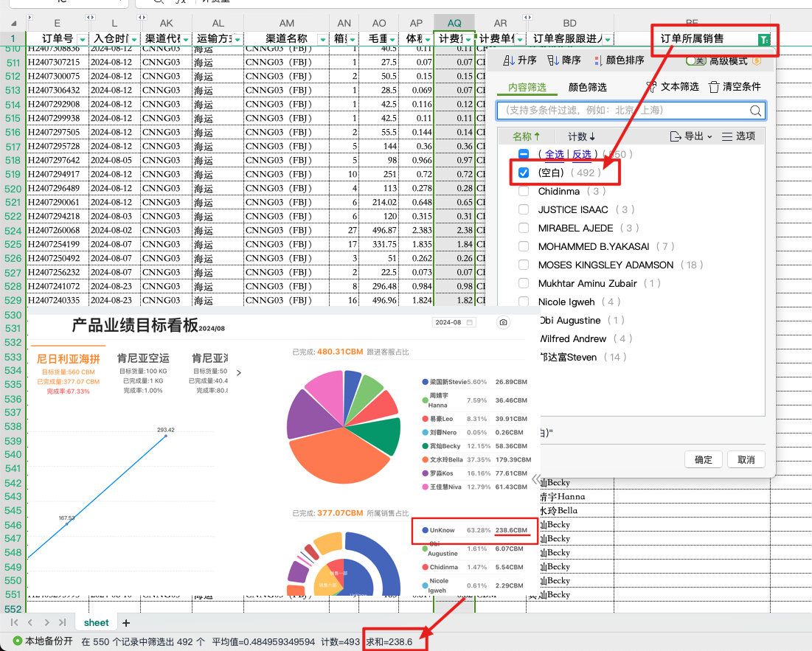Switch to the color filter (颜色筛选) tab
The image size is (812, 651).
click(x=587, y=87)
